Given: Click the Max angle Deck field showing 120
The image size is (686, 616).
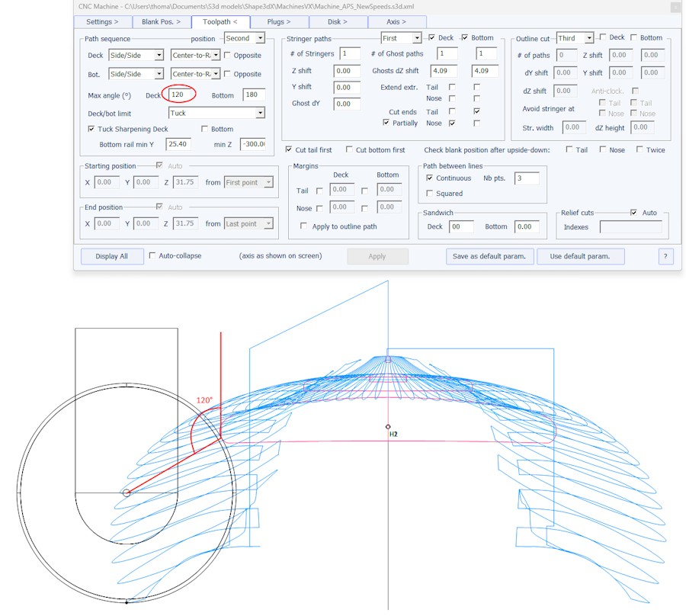Looking at the screenshot, I should coord(179,95).
